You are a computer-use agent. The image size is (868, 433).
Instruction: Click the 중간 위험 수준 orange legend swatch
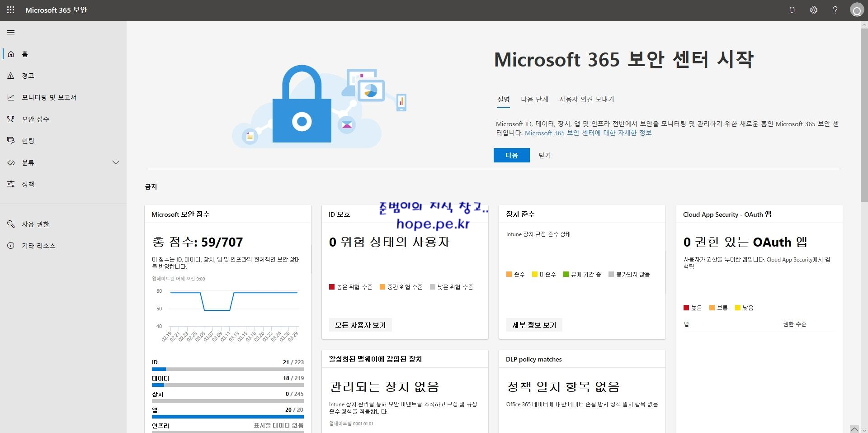pyautogui.click(x=382, y=287)
